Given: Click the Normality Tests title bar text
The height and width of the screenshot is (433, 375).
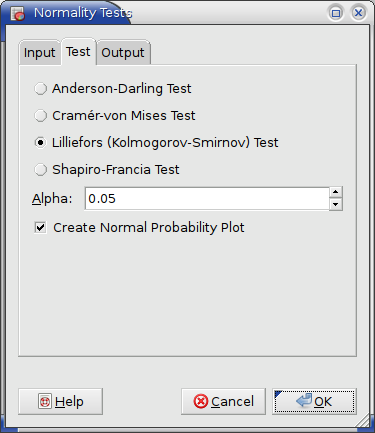Looking at the screenshot, I should click(x=83, y=13).
